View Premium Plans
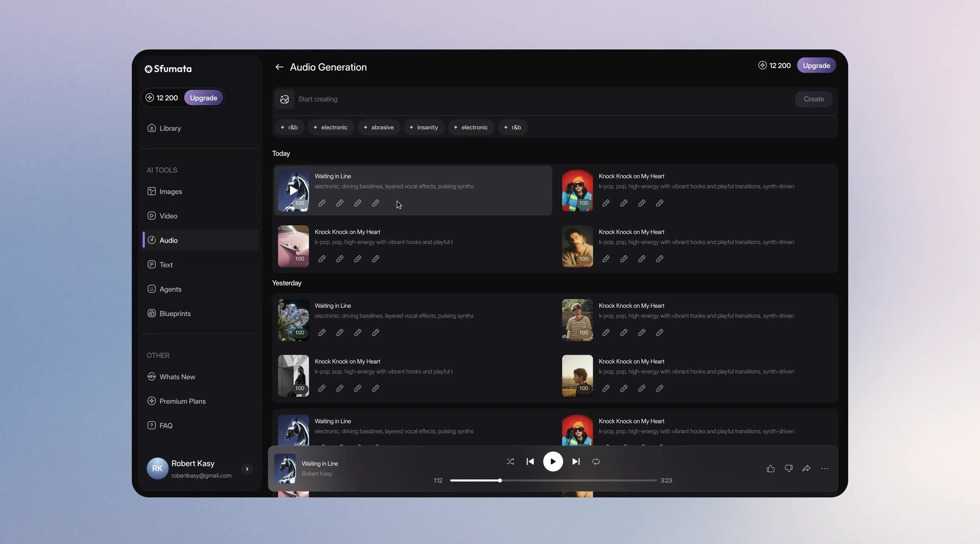Screen dimensions: 980x544 click(x=200, y=401)
